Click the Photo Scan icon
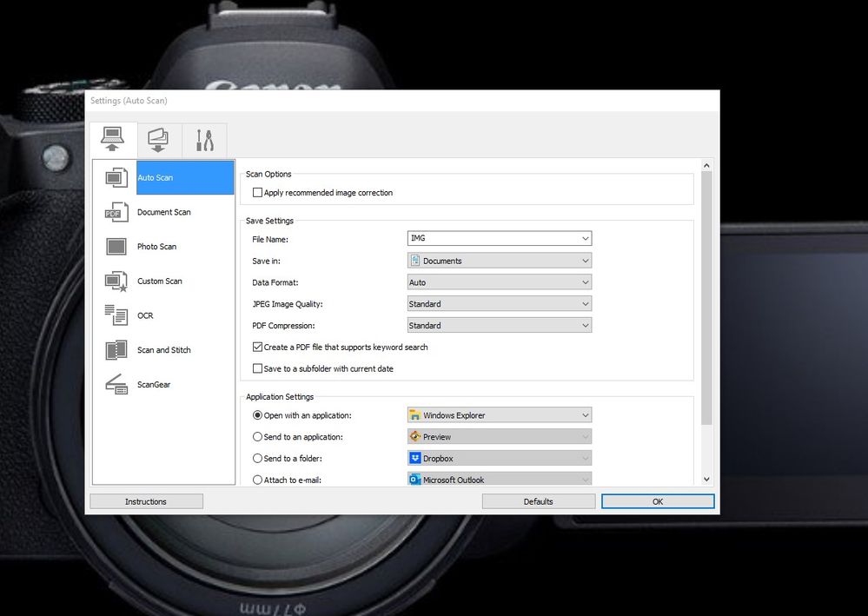Screen dimensions: 868x616 [116, 246]
